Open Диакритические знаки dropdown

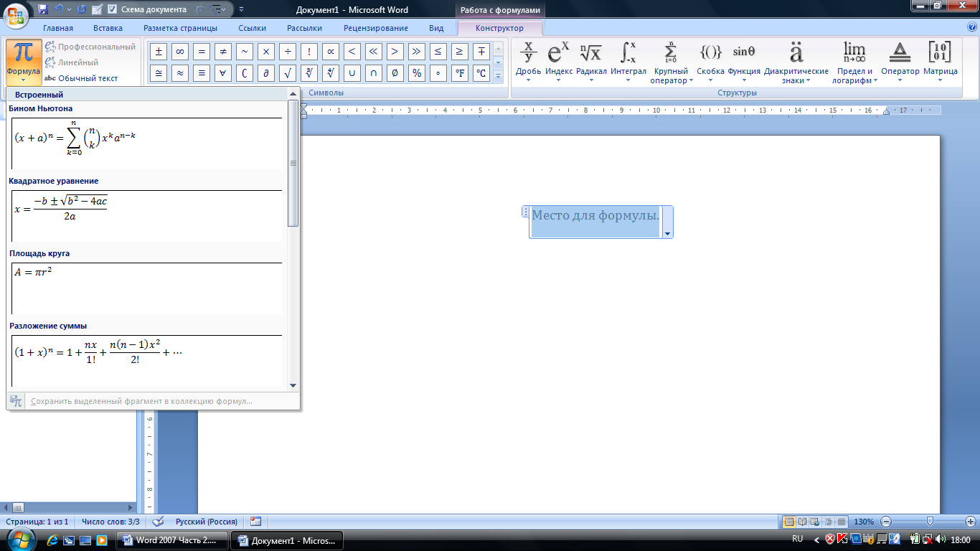tap(796, 62)
